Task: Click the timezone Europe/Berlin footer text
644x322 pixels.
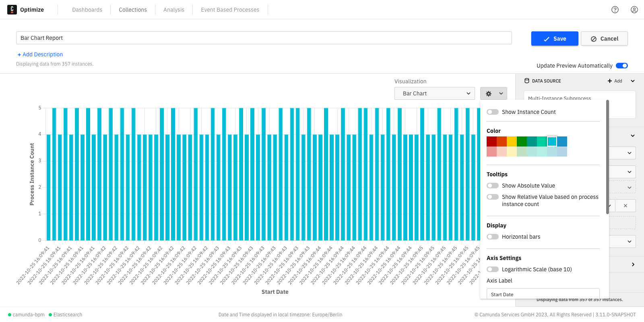Action: point(280,315)
